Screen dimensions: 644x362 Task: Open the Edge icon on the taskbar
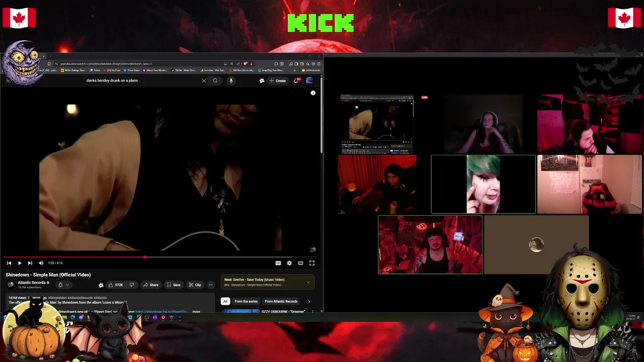pyautogui.click(x=72, y=317)
